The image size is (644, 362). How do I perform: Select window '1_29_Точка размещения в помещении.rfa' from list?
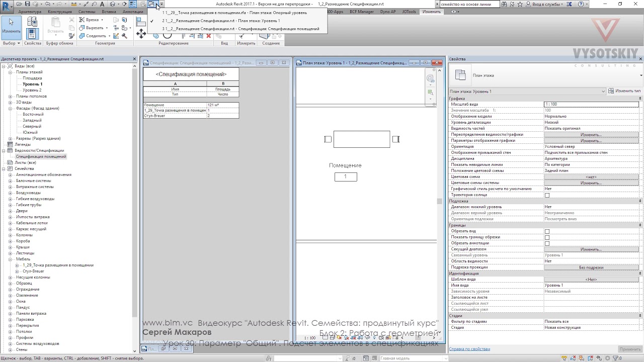click(x=237, y=13)
